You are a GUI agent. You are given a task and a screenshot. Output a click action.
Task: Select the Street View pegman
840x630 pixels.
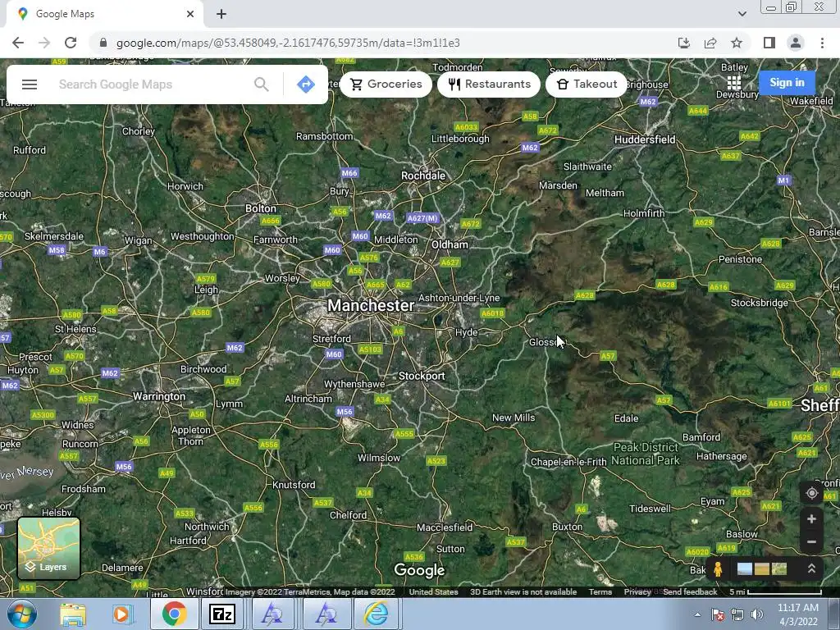718,569
